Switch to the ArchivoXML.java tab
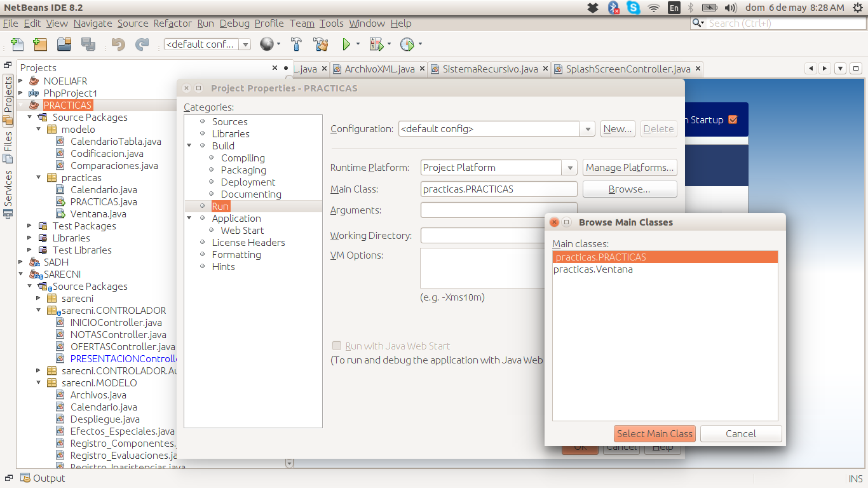 379,69
